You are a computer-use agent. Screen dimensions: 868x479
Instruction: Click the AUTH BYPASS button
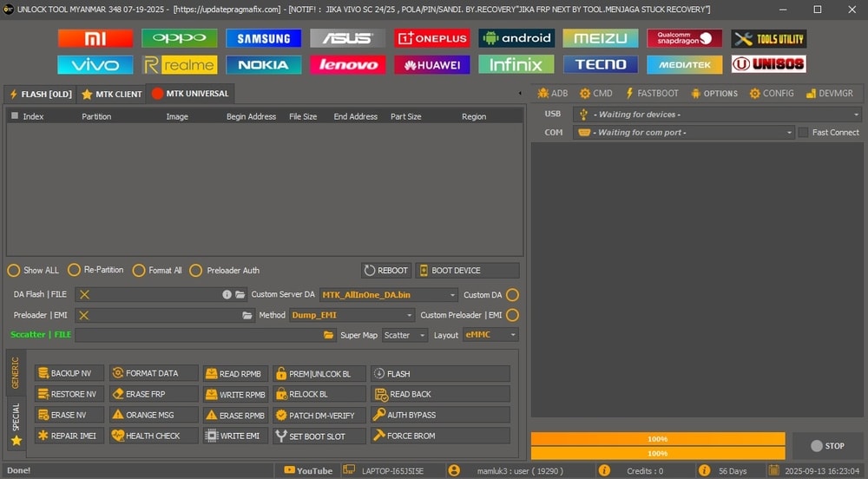pos(441,415)
